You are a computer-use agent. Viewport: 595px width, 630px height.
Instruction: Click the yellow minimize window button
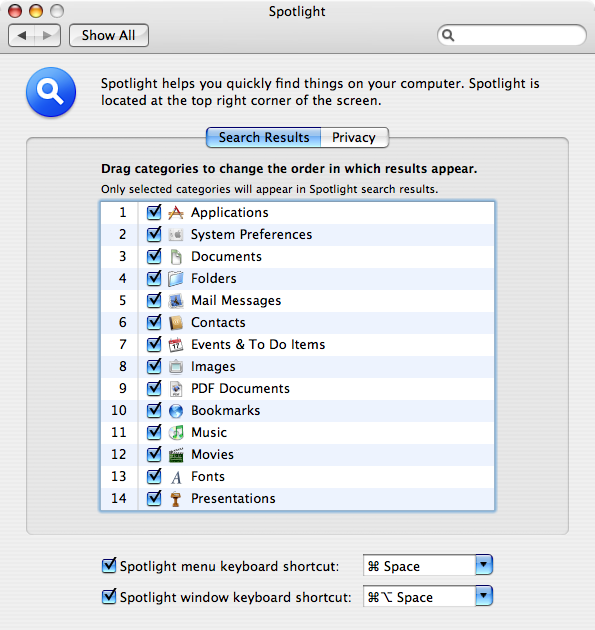click(36, 11)
